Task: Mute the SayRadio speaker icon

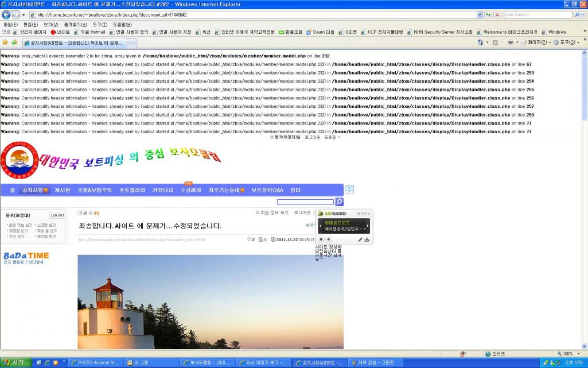Action: [x=329, y=239]
